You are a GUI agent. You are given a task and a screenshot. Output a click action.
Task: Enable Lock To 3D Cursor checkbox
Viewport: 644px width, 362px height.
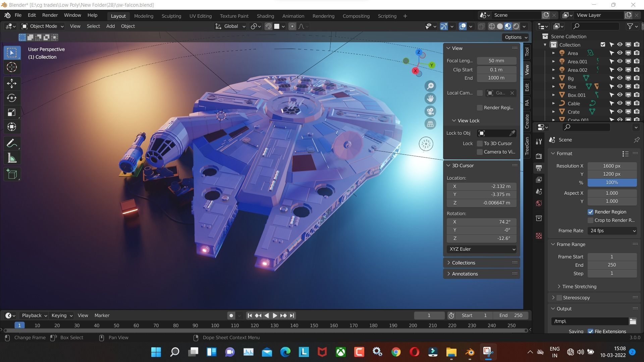click(480, 143)
